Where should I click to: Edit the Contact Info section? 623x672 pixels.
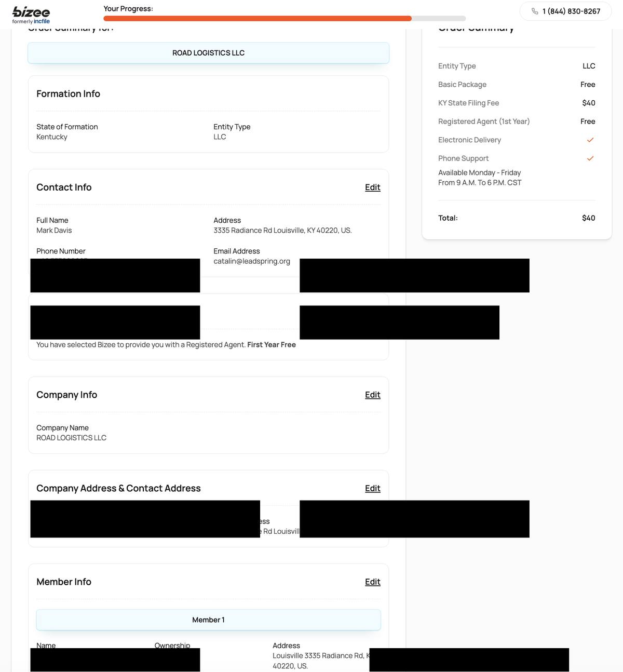[x=373, y=187]
